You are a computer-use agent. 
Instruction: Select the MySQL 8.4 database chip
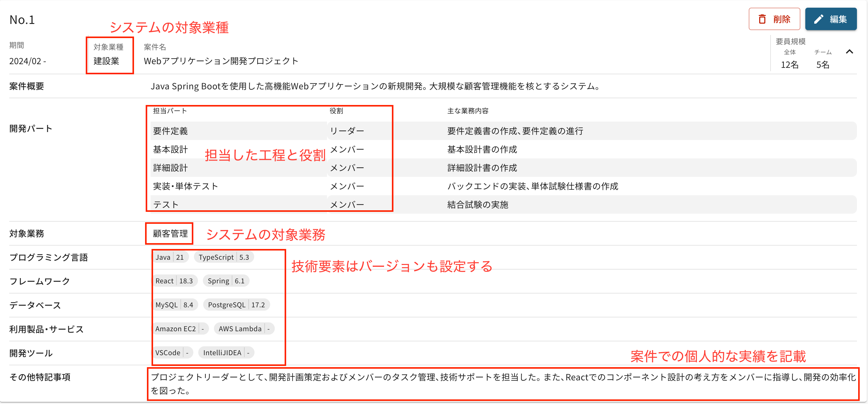click(x=174, y=305)
